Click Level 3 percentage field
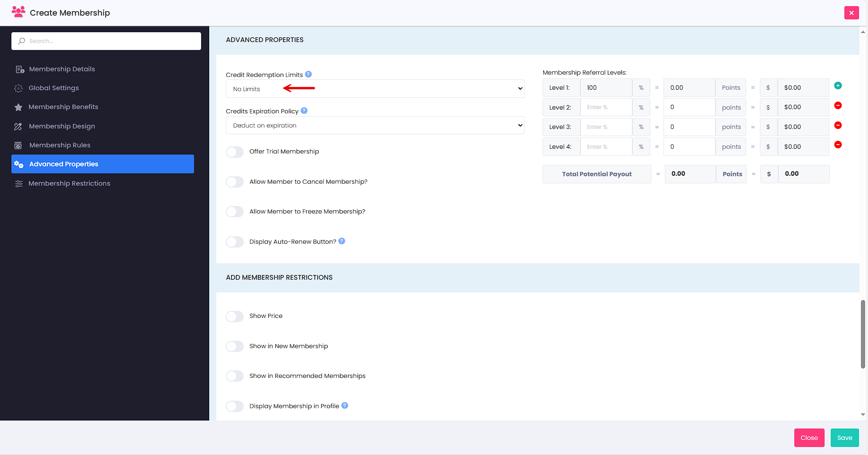 pos(606,127)
